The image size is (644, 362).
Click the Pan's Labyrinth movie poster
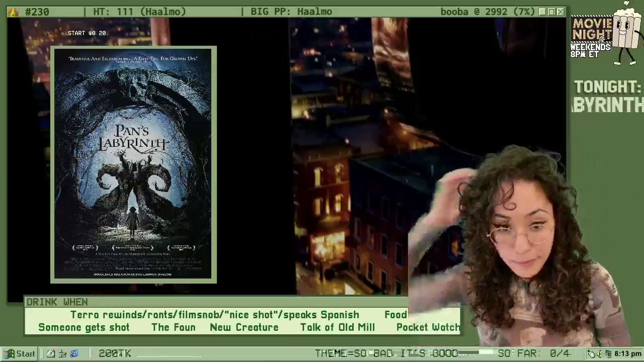[133, 165]
